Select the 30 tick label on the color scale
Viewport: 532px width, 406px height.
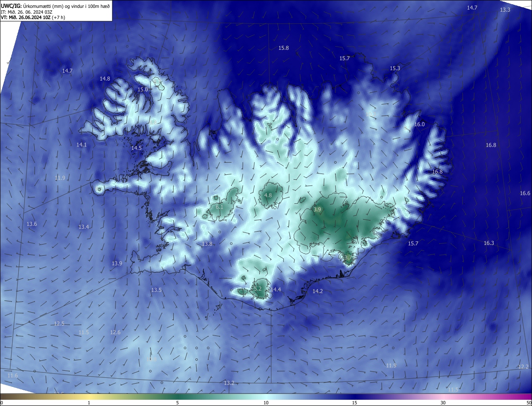coord(443,403)
